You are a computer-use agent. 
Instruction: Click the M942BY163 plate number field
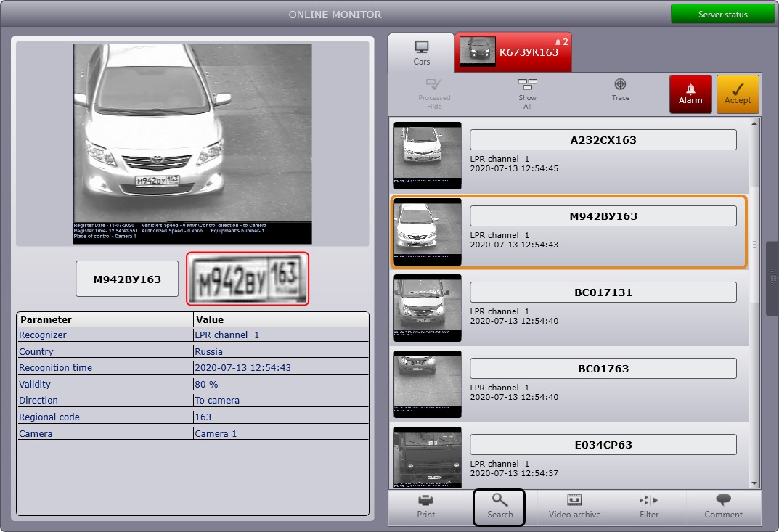click(x=127, y=279)
